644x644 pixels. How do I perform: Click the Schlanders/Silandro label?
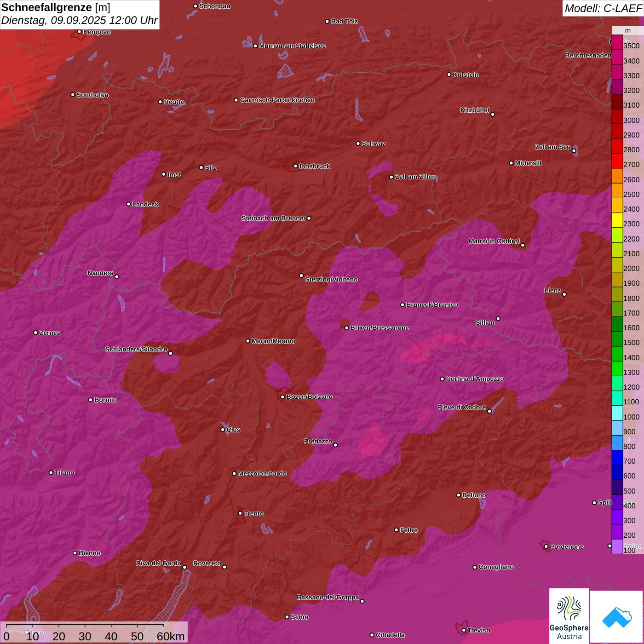pos(136,349)
